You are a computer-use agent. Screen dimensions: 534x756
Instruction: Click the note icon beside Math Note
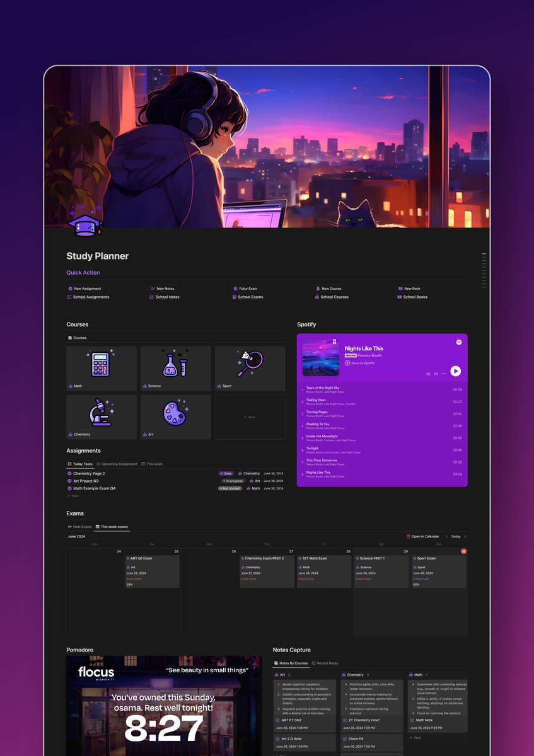pos(412,720)
